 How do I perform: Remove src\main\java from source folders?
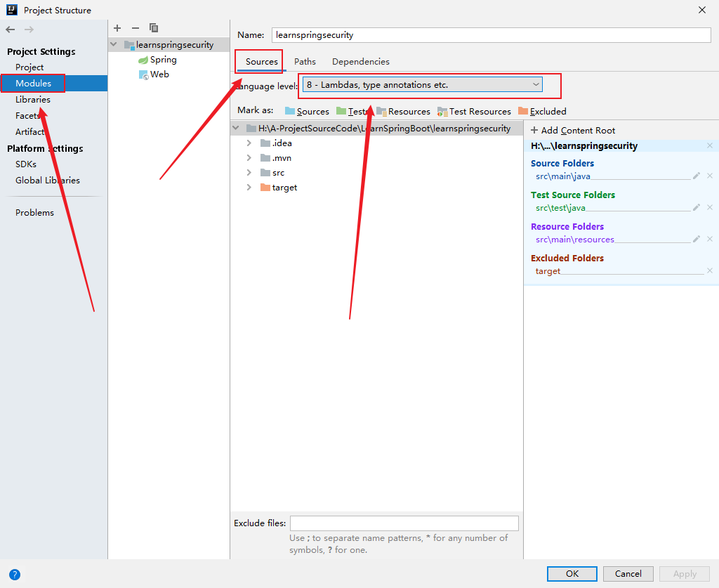tap(710, 176)
